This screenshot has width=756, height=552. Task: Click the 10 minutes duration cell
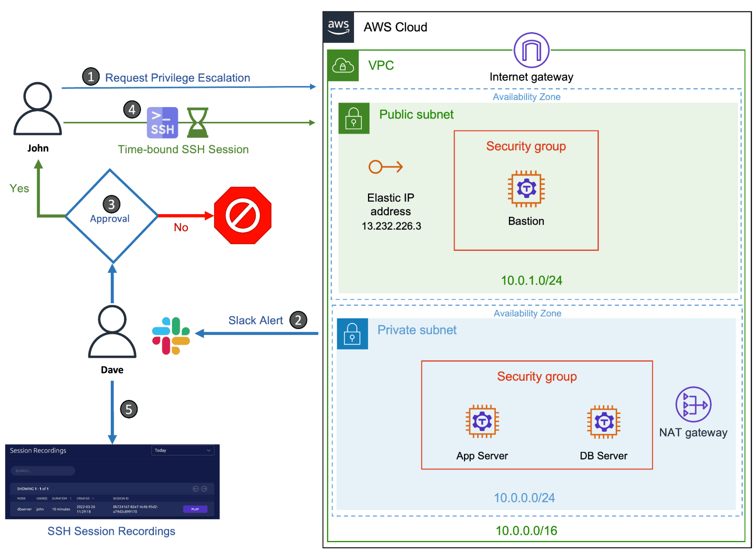(61, 509)
